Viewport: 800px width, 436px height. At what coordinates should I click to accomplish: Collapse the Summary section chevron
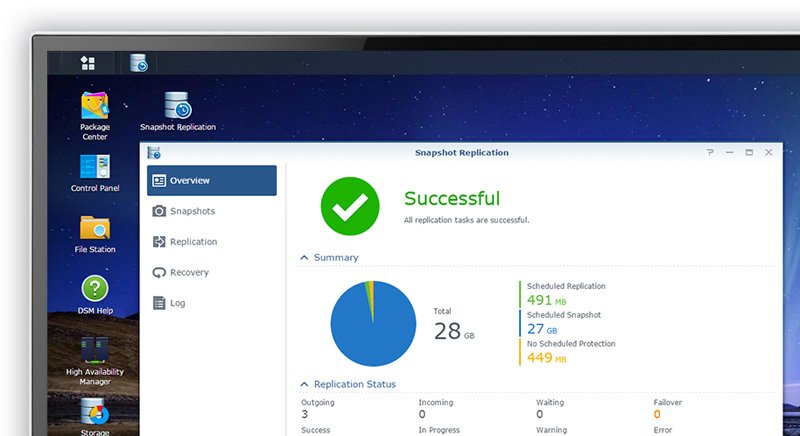[x=304, y=258]
